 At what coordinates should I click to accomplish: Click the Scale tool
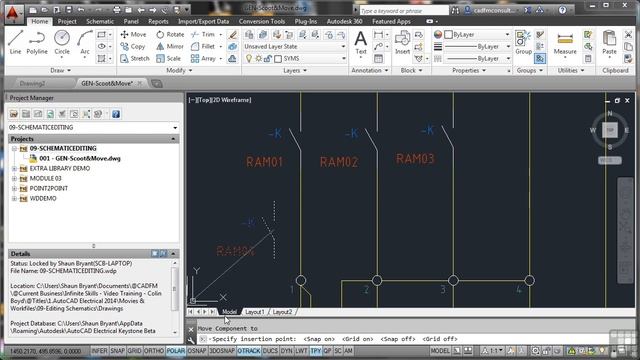coord(169,58)
